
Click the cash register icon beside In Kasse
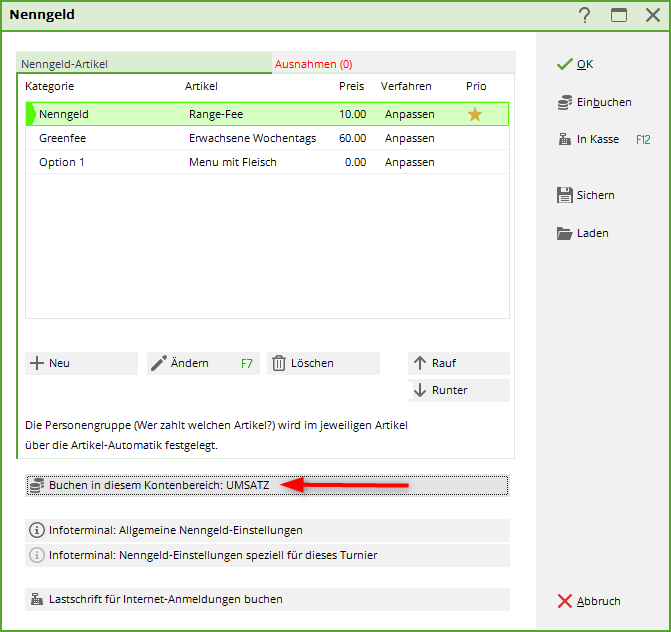click(564, 139)
